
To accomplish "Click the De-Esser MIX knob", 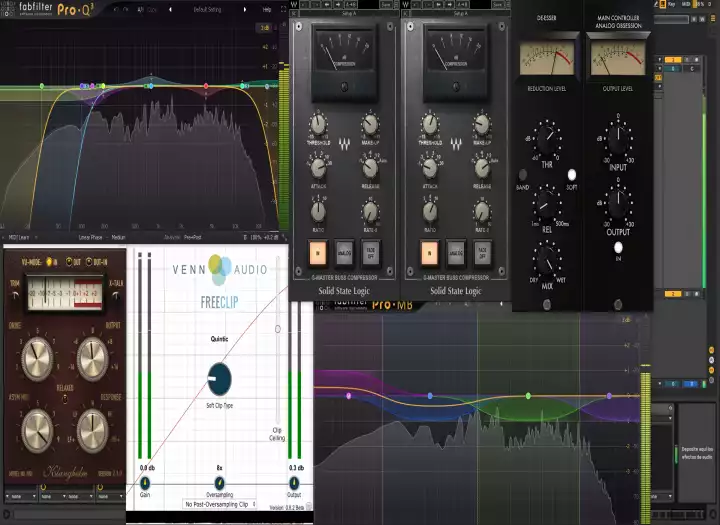I will (x=547, y=262).
